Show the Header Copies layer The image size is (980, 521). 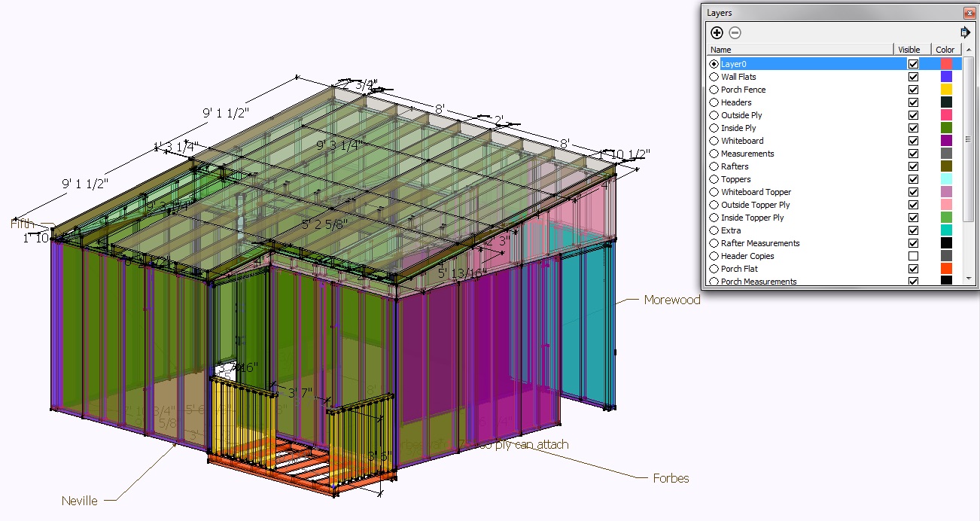[913, 256]
